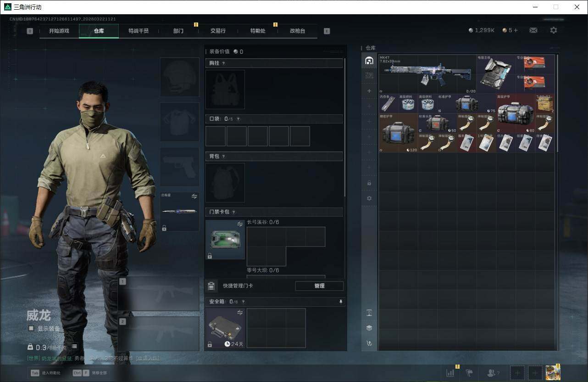This screenshot has height=382, width=588.
Task: Click the player avatar at bottom right
Action: 553,372
